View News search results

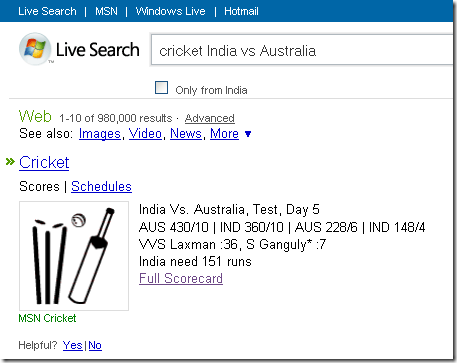[186, 134]
